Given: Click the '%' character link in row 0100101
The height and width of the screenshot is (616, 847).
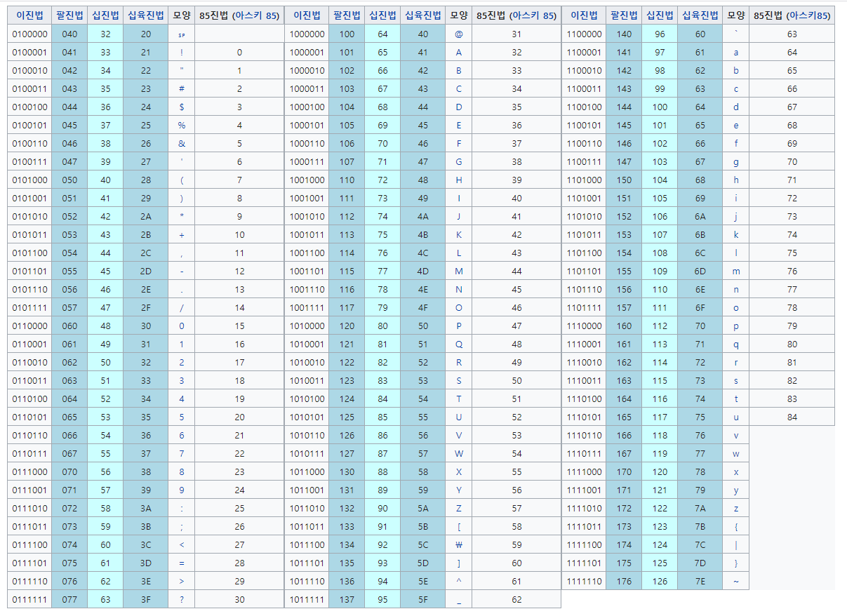Looking at the screenshot, I should click(x=182, y=125).
